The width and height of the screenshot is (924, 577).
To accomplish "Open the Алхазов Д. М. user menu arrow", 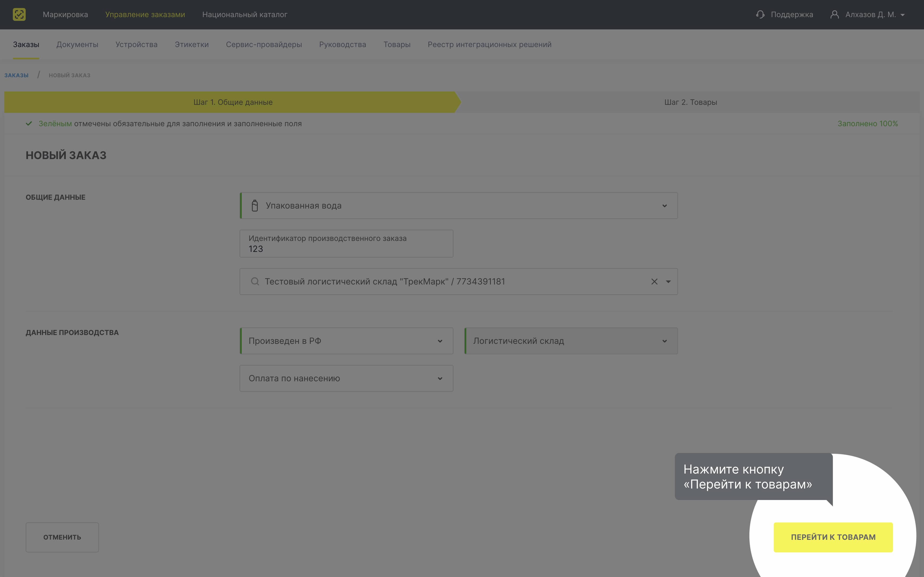I will pos(903,15).
